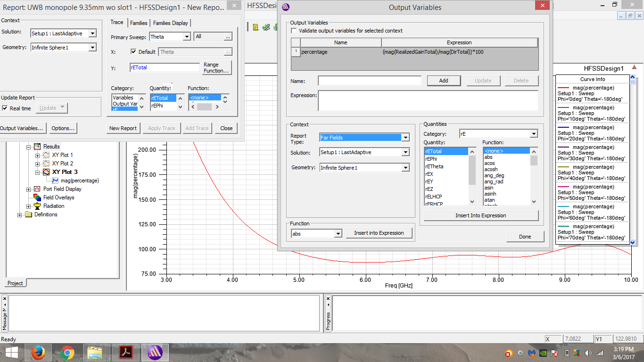Toggle the Real time checkbox
This screenshot has height=362, width=644.
click(x=5, y=108)
